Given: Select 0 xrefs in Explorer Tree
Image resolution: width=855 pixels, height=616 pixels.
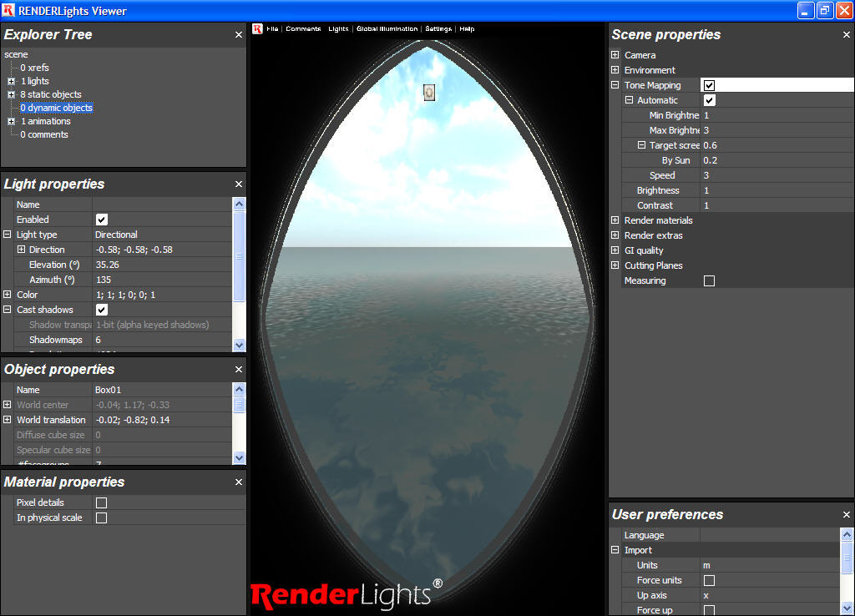Looking at the screenshot, I should (x=35, y=68).
